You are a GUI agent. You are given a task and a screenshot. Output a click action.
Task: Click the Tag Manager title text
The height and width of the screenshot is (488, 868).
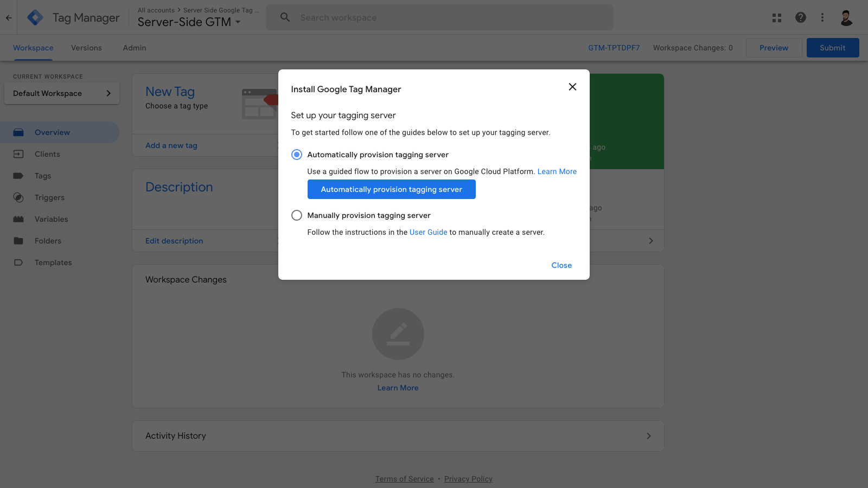(x=86, y=18)
